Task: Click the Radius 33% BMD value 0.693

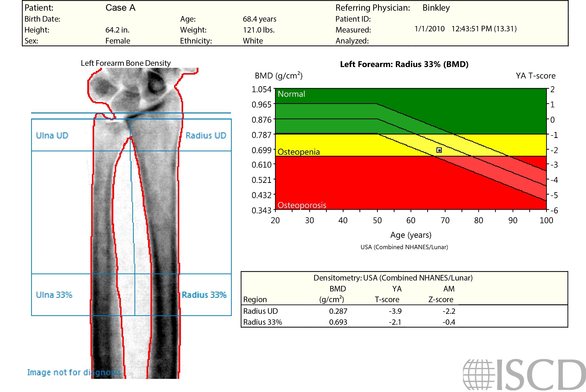Action: pyautogui.click(x=338, y=322)
